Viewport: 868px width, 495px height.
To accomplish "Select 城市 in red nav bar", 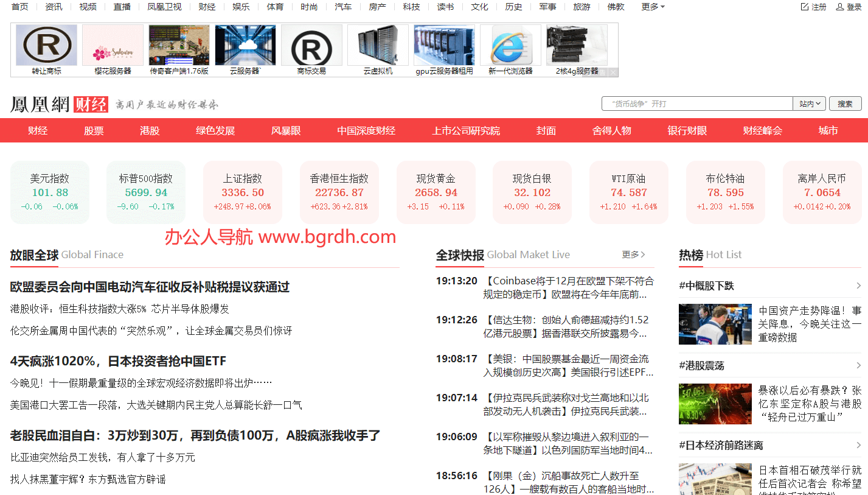I will pyautogui.click(x=828, y=130).
